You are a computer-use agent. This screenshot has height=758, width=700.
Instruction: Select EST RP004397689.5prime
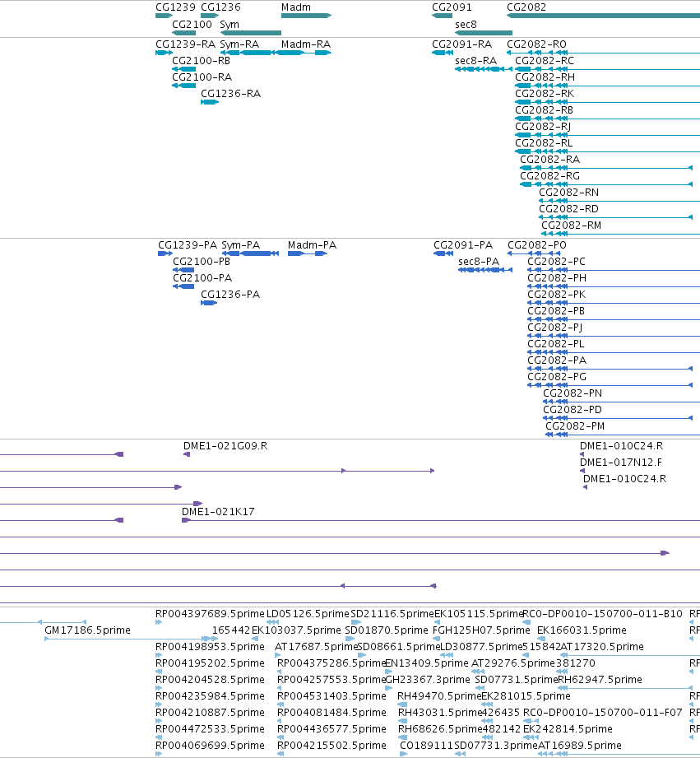tap(210, 614)
